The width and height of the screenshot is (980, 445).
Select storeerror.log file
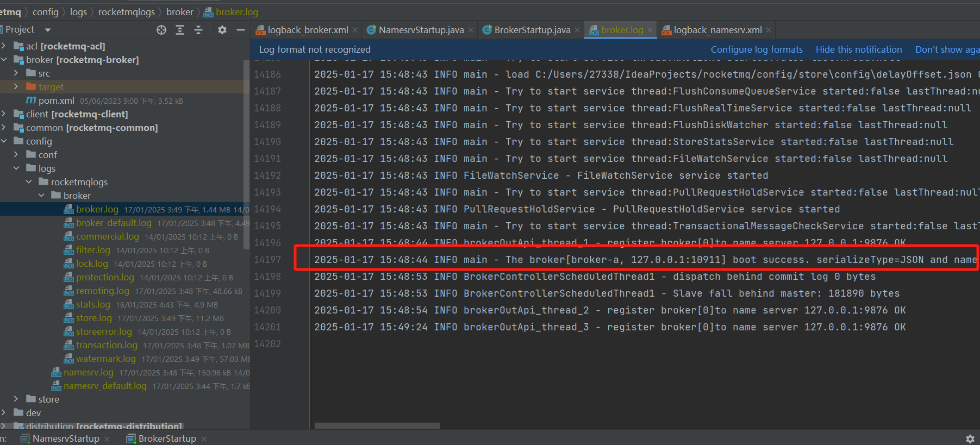pos(104,331)
